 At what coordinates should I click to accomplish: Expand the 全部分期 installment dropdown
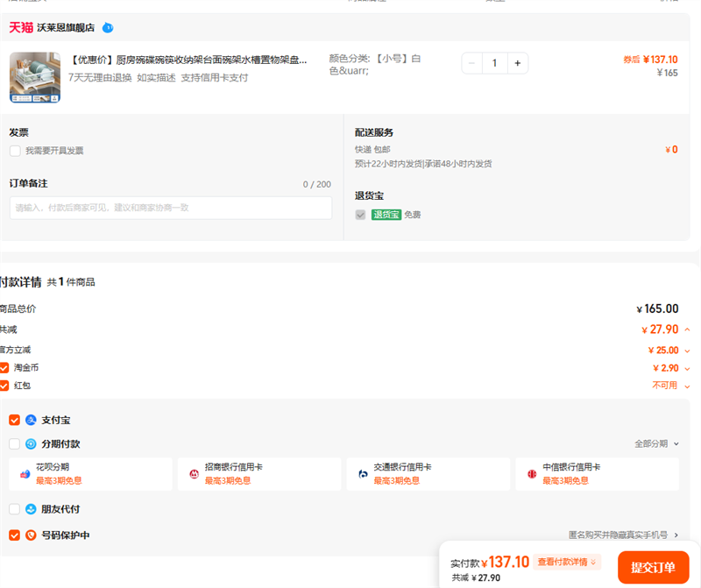click(x=656, y=444)
